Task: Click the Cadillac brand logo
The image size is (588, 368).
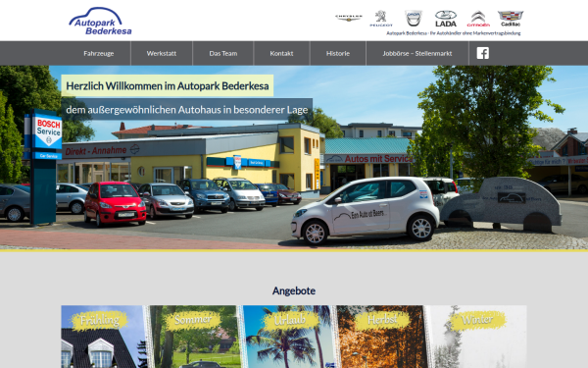Action: [511, 19]
